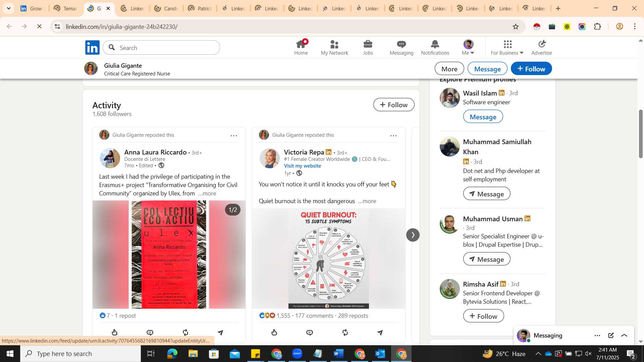This screenshot has height=362, width=644.
Task: Open Chrome tab search dropdown
Action: point(8,8)
